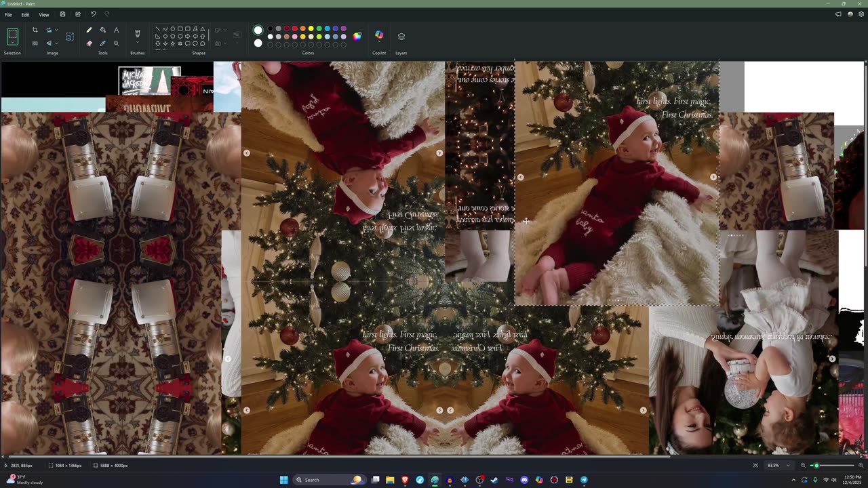Open the shape fill dropdown
The width and height of the screenshot is (868, 488).
[x=225, y=43]
